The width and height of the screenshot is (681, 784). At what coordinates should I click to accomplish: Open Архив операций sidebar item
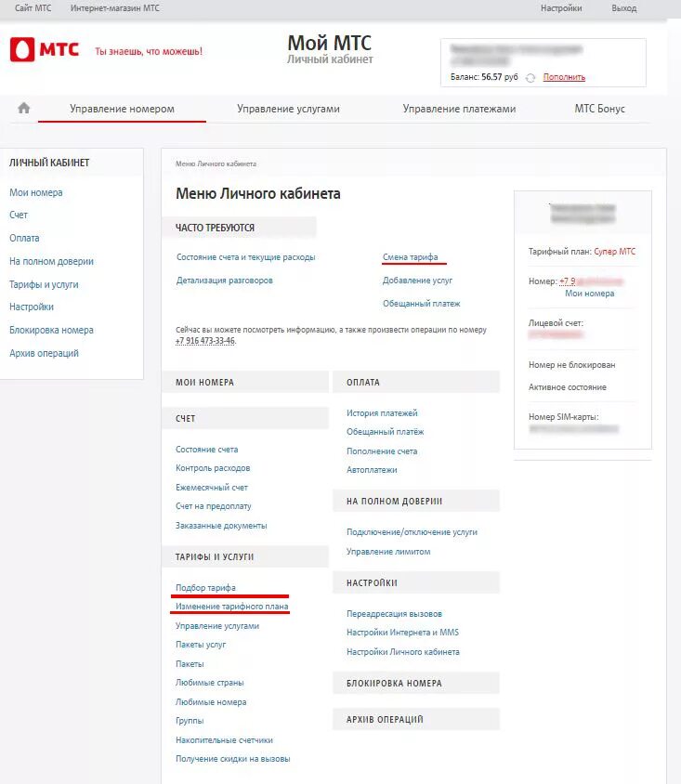[44, 353]
